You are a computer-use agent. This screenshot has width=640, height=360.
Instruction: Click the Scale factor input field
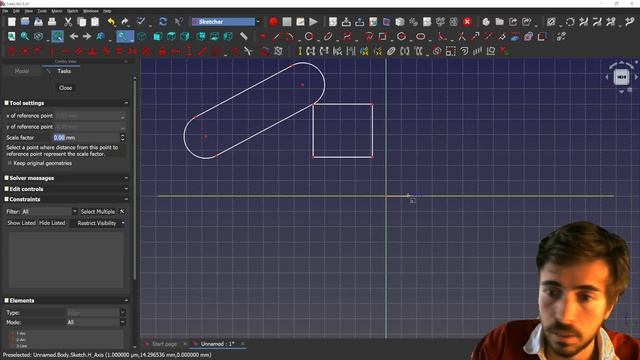pos(87,138)
